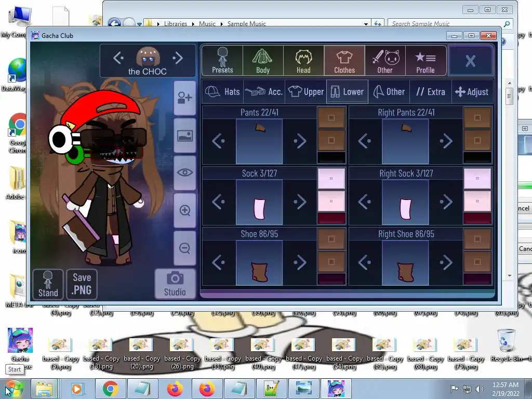This screenshot has height=399, width=532.
Task: Go to next Right Pants style
Action: click(446, 141)
